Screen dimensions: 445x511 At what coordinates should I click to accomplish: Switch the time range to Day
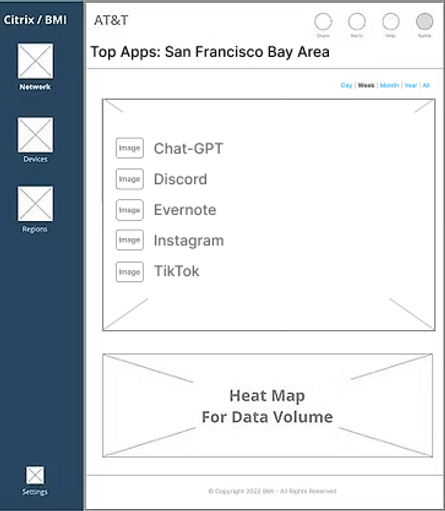pyautogui.click(x=346, y=85)
